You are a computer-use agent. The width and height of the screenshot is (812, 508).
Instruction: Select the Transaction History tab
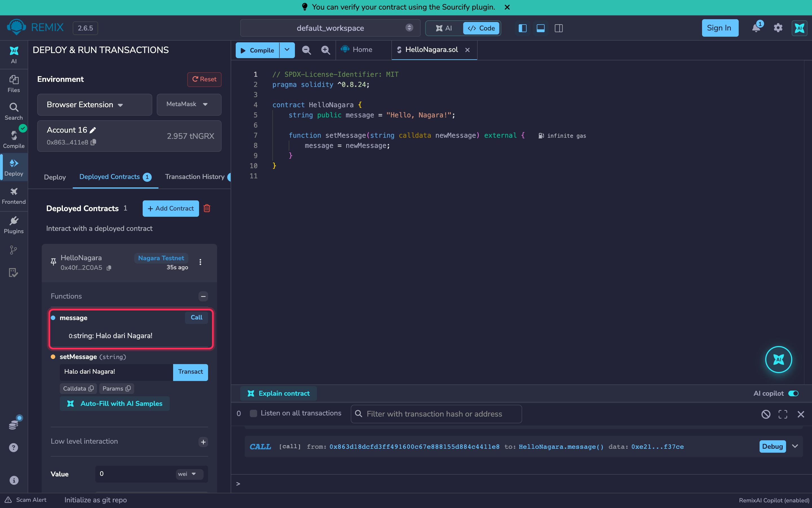(x=195, y=177)
